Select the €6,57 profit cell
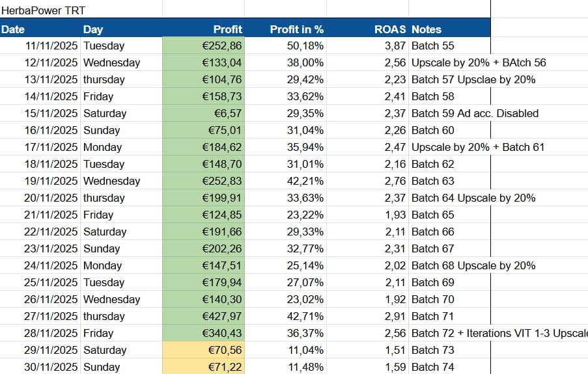The image size is (588, 374). [x=203, y=113]
